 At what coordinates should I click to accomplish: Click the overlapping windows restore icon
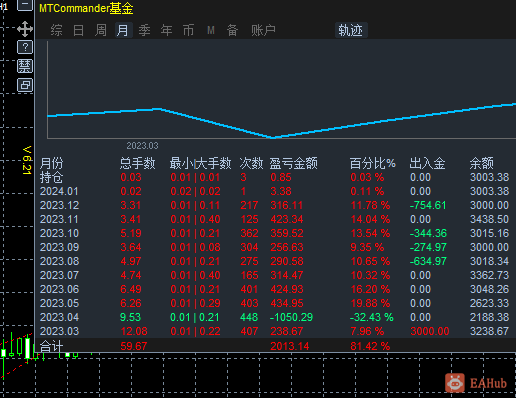click(25, 85)
